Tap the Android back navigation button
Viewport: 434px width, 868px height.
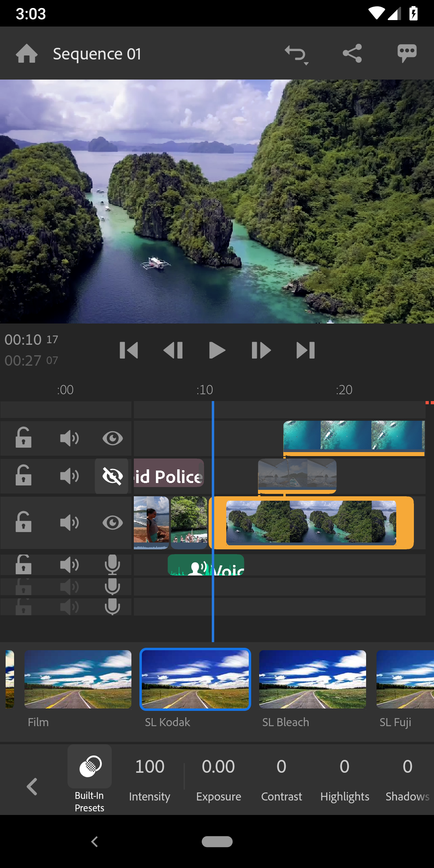pyautogui.click(x=95, y=841)
